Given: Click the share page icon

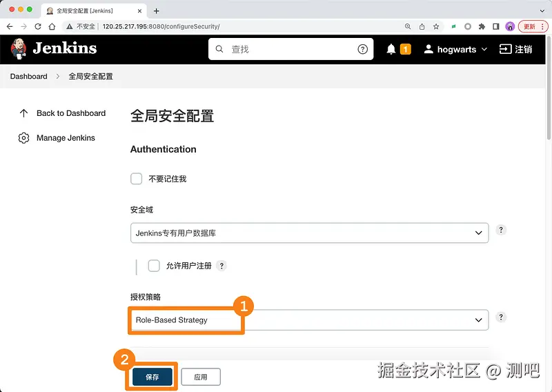Looking at the screenshot, I should [x=422, y=26].
